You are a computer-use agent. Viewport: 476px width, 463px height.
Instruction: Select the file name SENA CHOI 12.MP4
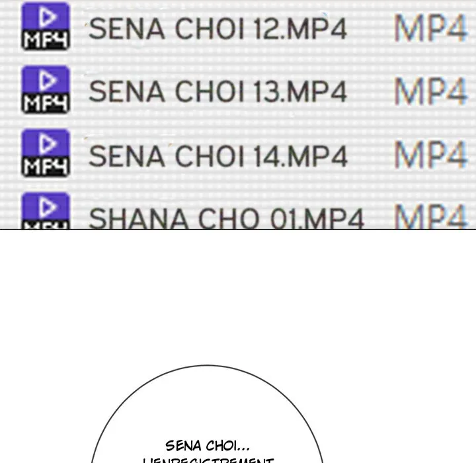(x=218, y=30)
